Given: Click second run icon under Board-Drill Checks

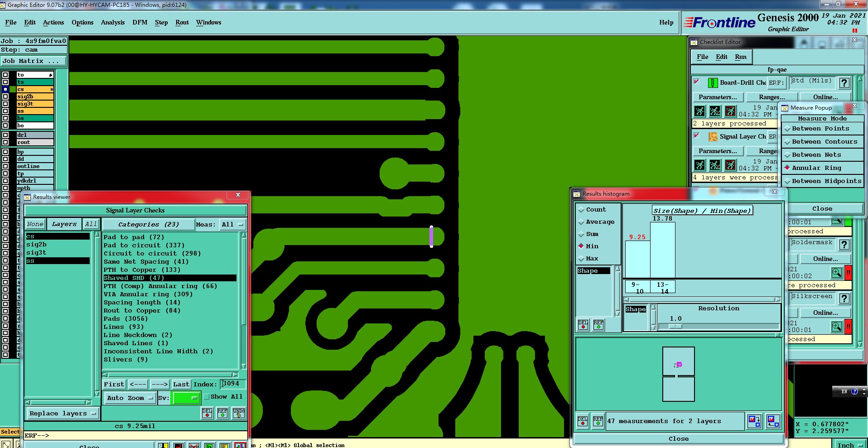Looking at the screenshot, I should [x=715, y=111].
